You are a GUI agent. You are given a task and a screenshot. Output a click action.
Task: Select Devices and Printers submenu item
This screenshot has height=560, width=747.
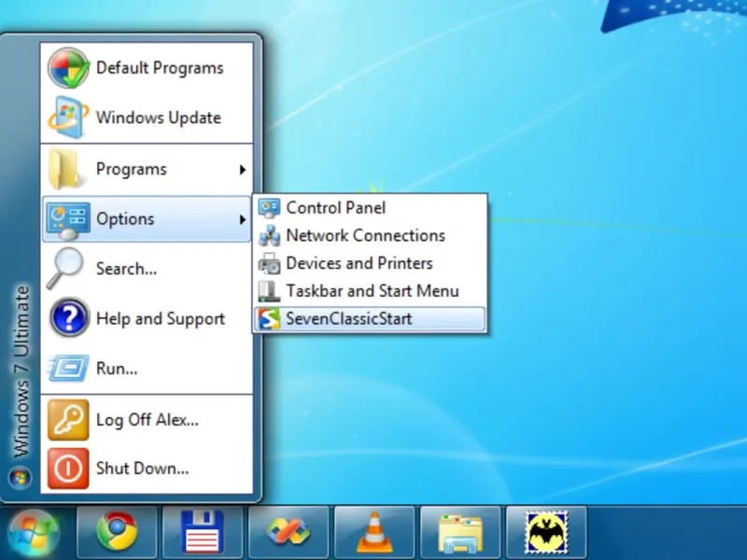click(370, 263)
